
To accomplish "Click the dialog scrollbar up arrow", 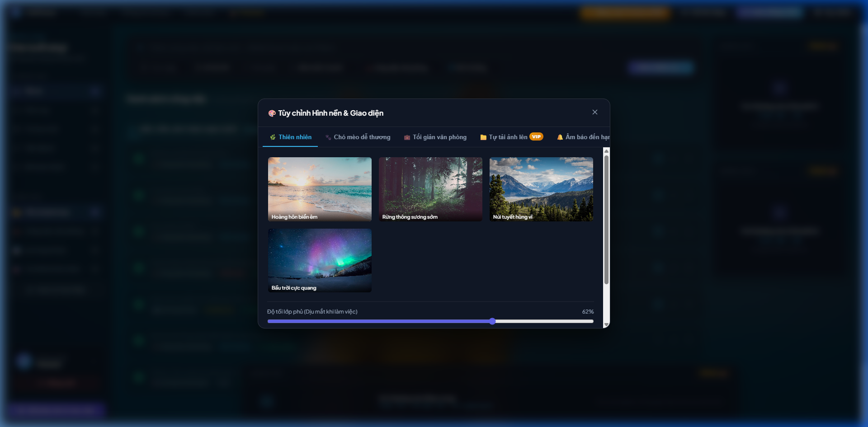I will (x=606, y=151).
